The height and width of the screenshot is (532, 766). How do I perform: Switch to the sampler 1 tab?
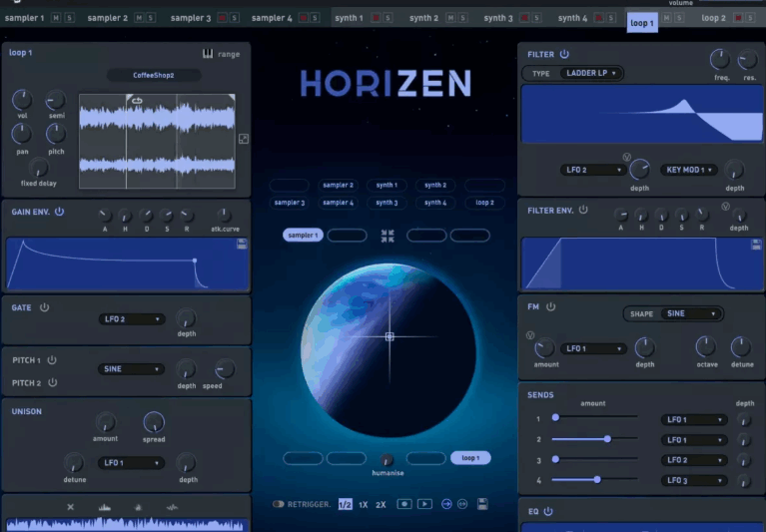24,18
